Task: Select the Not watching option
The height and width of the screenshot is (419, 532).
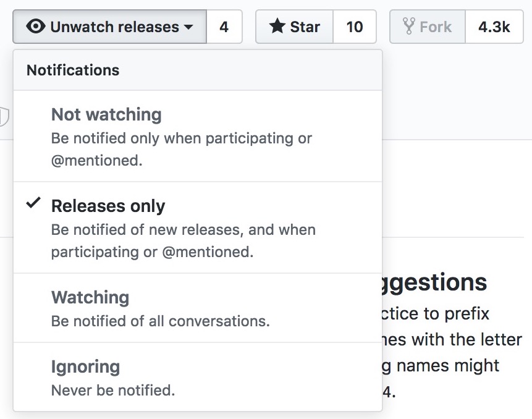Action: pyautogui.click(x=198, y=136)
